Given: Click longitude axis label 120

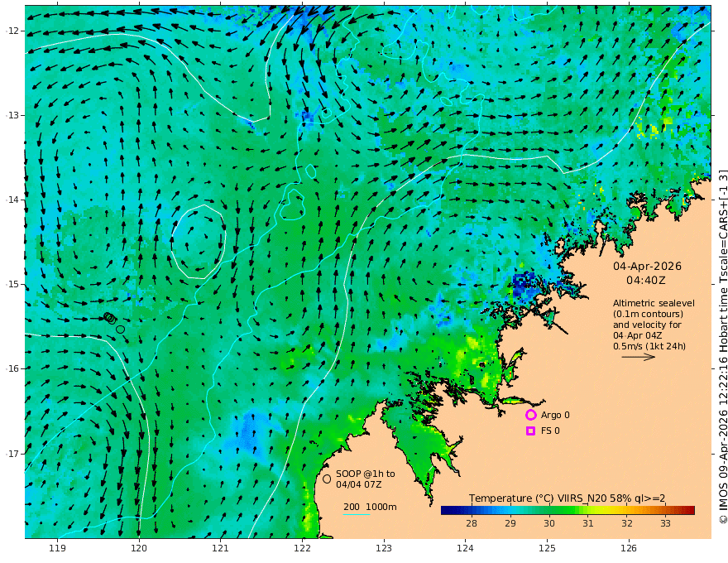Looking at the screenshot, I should pyautogui.click(x=139, y=548).
